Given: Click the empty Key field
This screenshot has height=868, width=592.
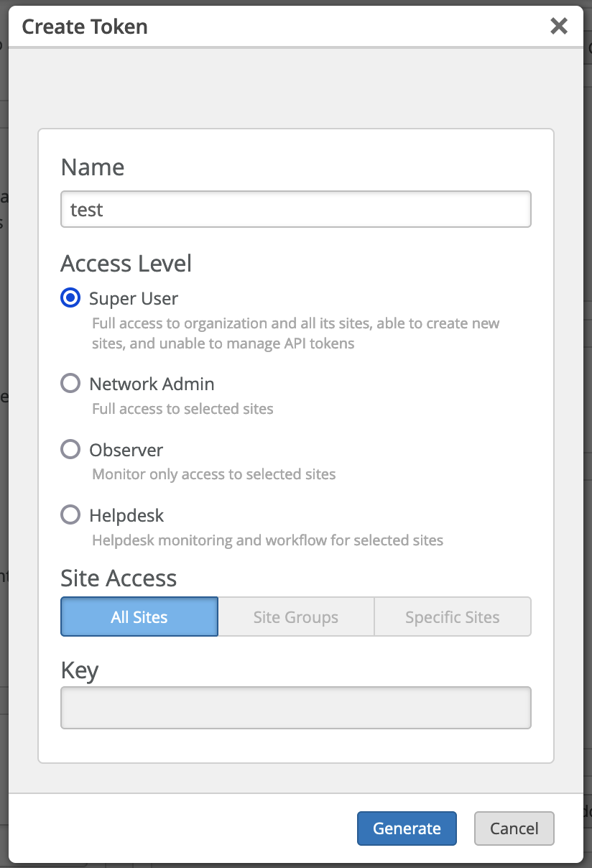Looking at the screenshot, I should tap(295, 708).
